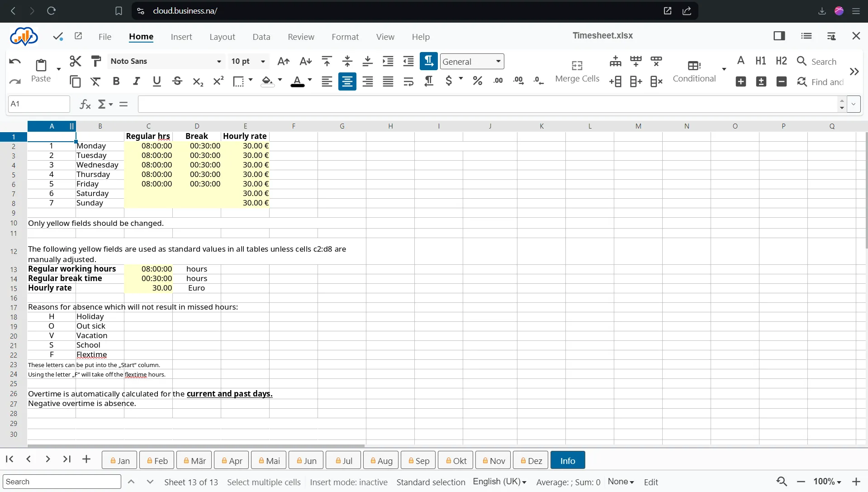Decrease font size icon
Image resolution: width=868 pixels, height=492 pixels.
(x=306, y=61)
